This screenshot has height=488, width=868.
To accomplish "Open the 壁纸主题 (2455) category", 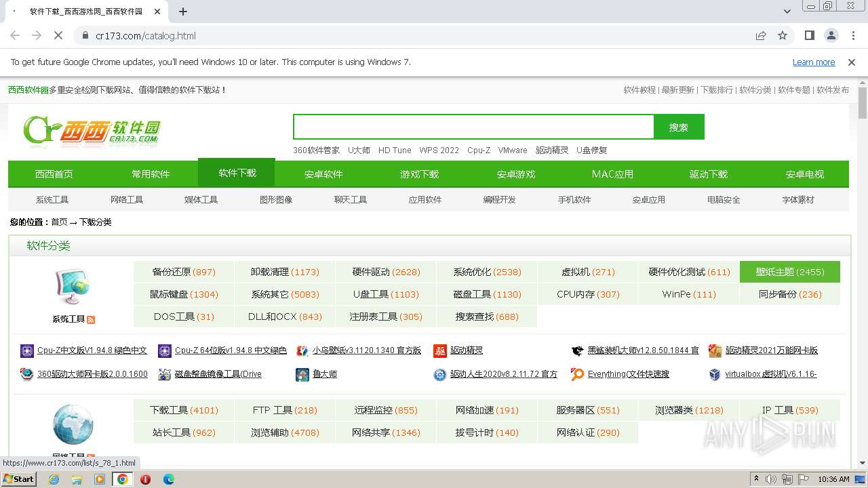I will point(790,272).
